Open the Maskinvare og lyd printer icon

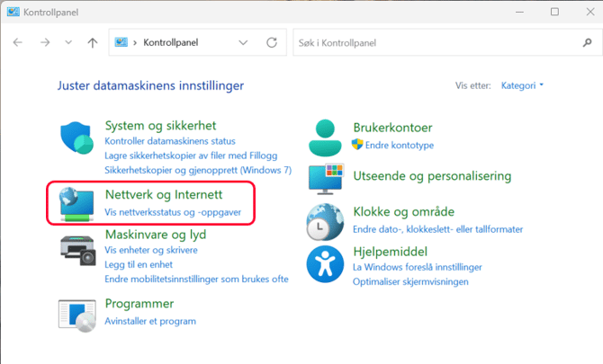(x=78, y=250)
